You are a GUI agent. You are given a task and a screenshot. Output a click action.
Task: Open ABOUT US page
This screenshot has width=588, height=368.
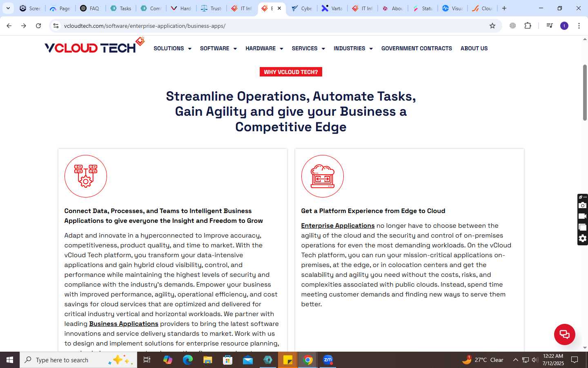(474, 48)
